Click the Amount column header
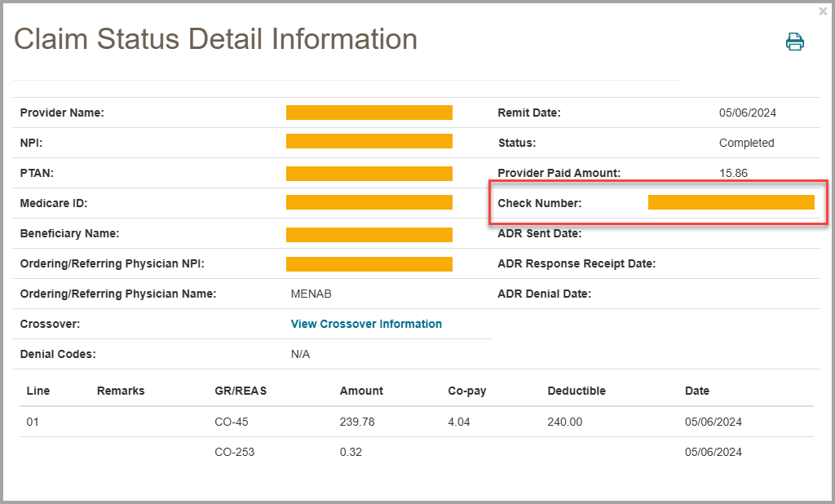 coord(361,391)
